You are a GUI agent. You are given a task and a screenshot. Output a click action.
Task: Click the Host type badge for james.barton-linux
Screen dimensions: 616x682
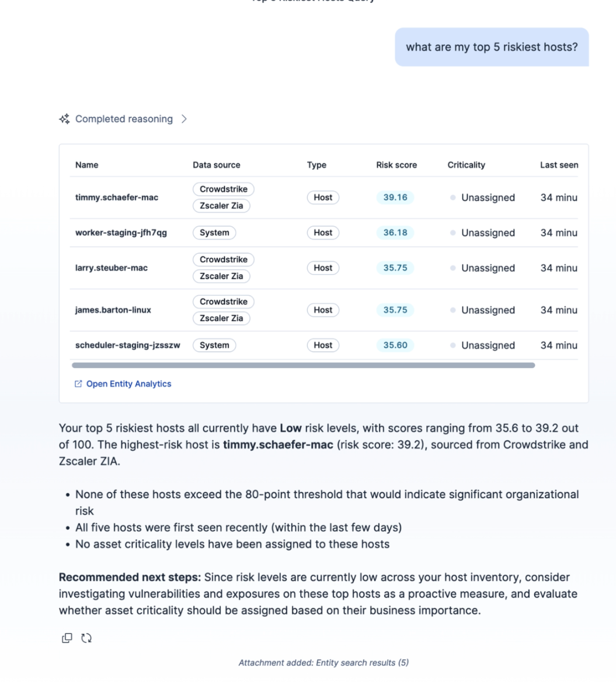[323, 310]
